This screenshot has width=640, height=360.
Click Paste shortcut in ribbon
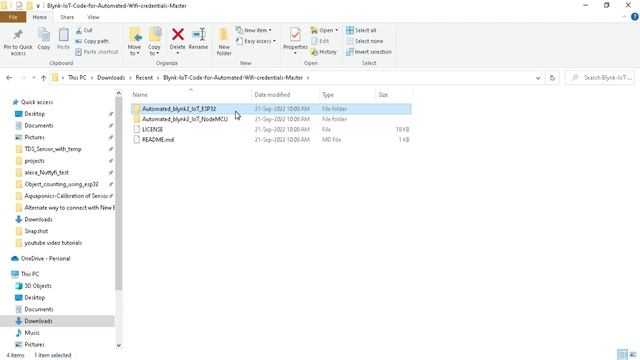click(97, 52)
